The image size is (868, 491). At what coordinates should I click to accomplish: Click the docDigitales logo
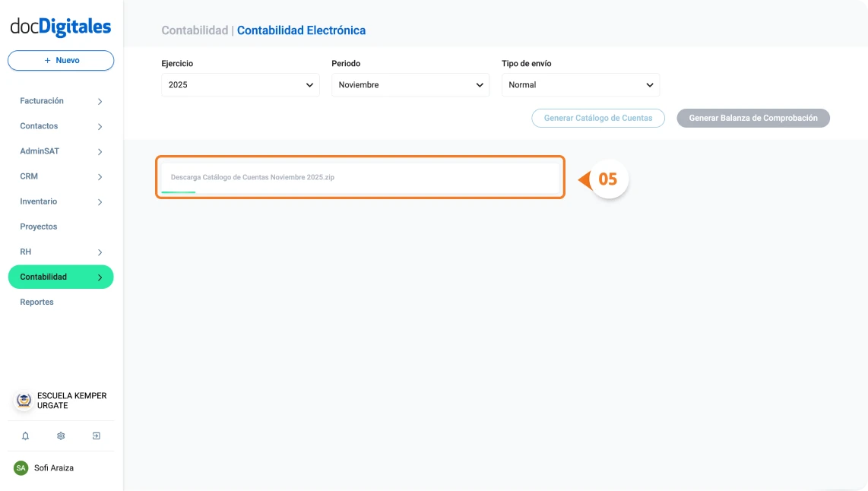tap(60, 25)
